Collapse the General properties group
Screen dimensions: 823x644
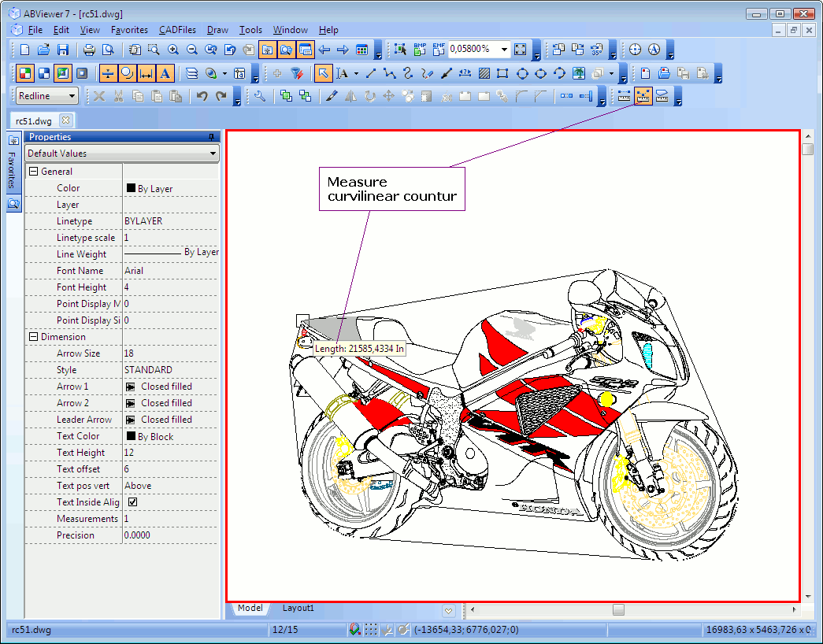(34, 172)
